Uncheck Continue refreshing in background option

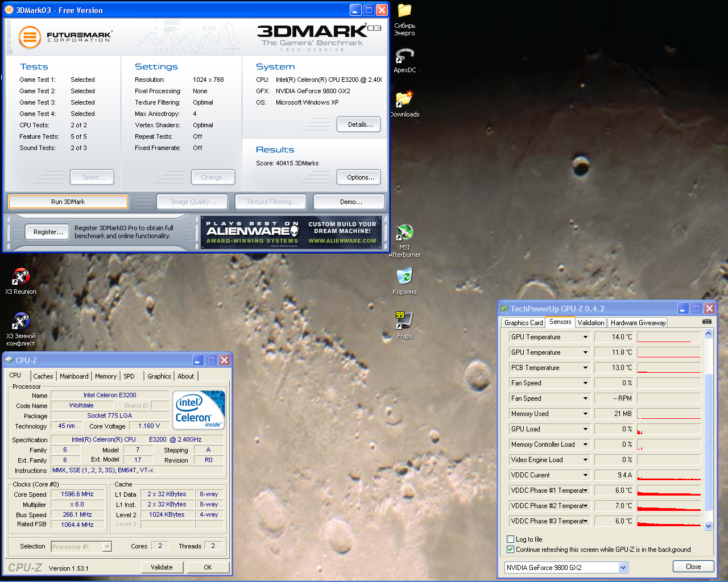point(510,550)
